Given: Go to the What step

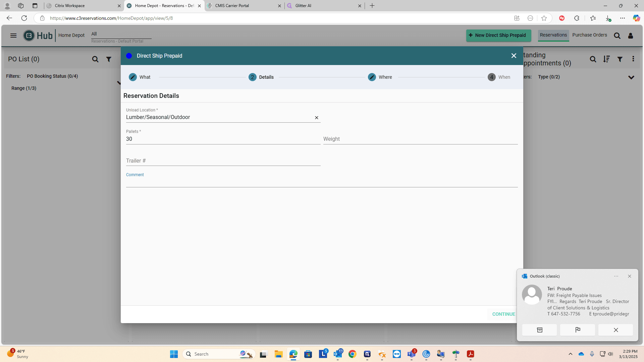Looking at the screenshot, I should [x=140, y=77].
